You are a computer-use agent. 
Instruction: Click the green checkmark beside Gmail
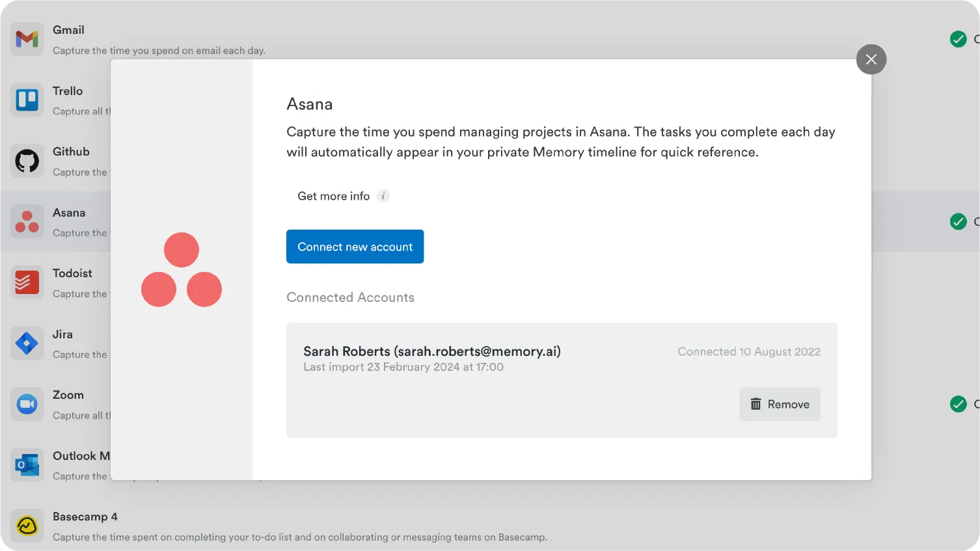pyautogui.click(x=958, y=39)
